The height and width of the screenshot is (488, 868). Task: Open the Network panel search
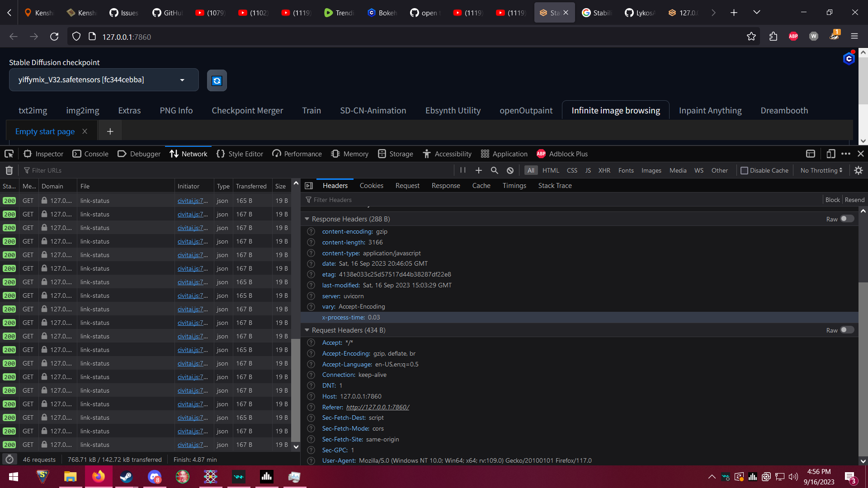[494, 170]
